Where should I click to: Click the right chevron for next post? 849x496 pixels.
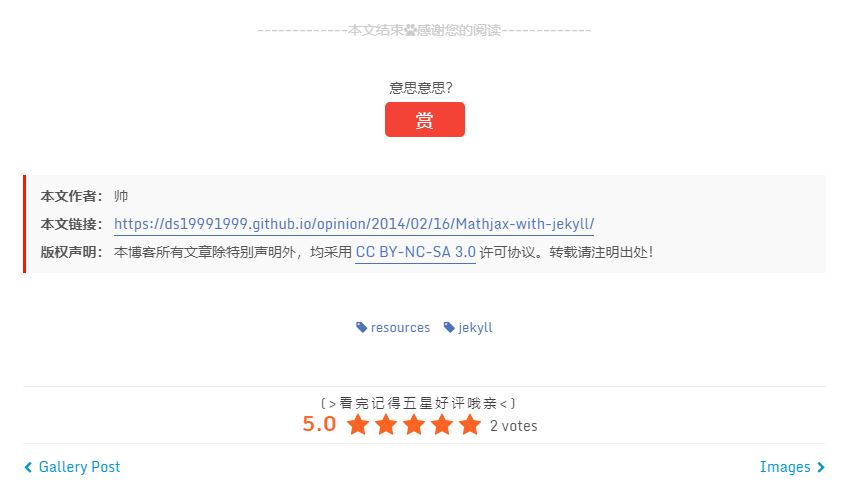point(821,467)
